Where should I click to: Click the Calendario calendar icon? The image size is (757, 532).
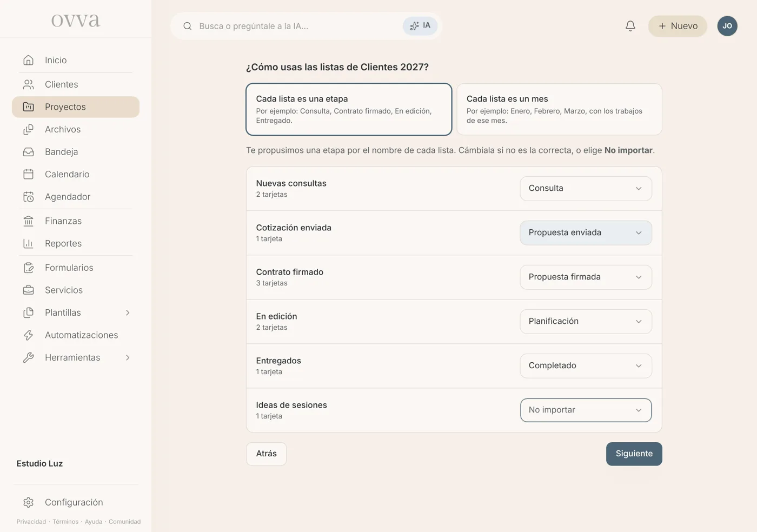(x=29, y=174)
